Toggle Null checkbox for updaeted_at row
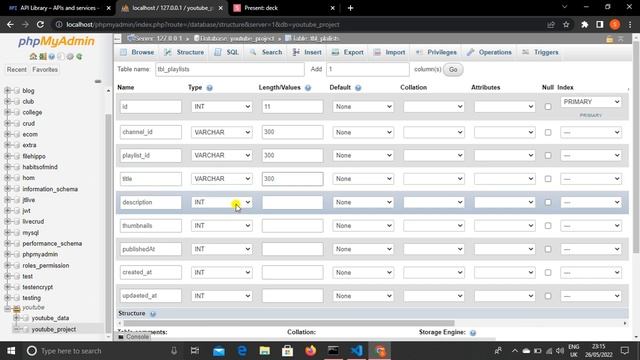Image resolution: width=640 pixels, height=360 pixels. pyautogui.click(x=548, y=296)
